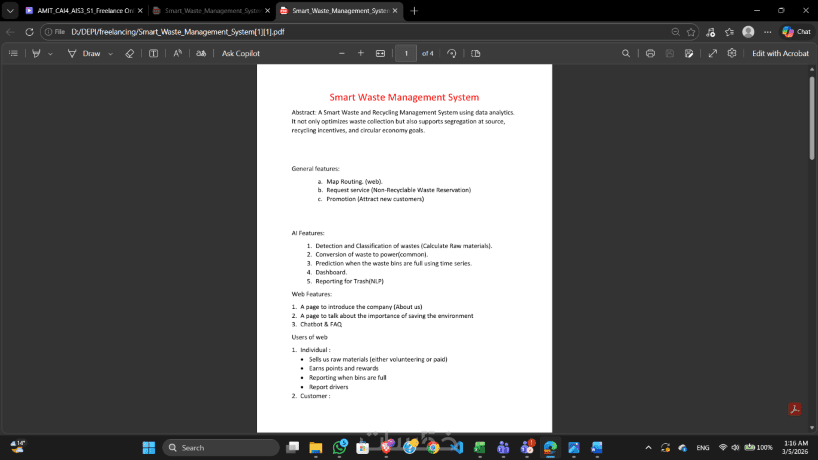Zoom in the PDF
Screen dimensions: 818x460
click(360, 53)
